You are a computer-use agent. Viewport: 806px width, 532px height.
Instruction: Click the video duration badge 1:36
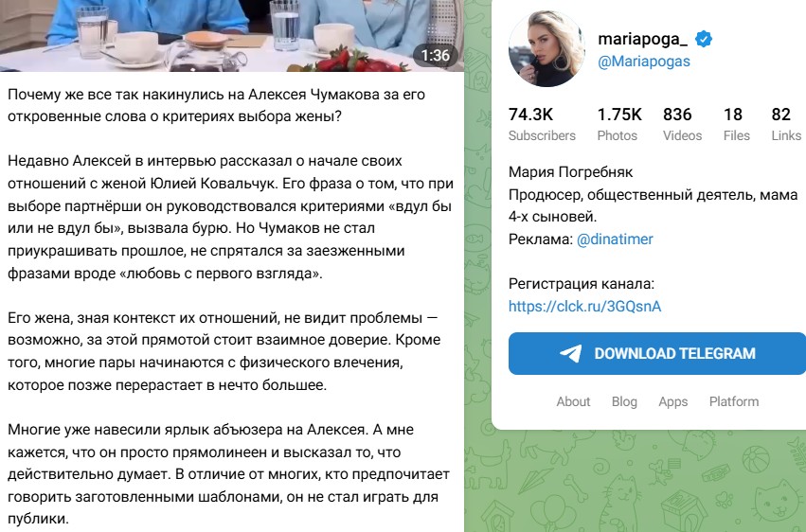[x=435, y=55]
